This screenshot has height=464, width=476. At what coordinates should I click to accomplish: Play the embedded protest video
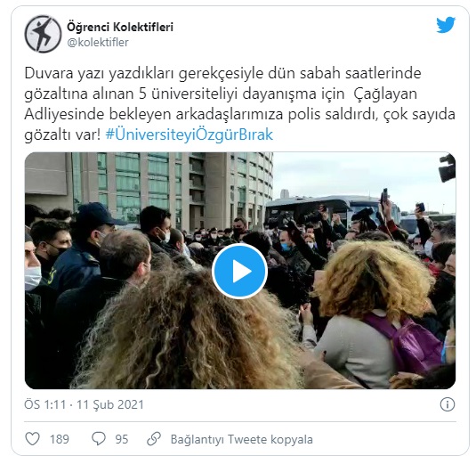pyautogui.click(x=239, y=271)
